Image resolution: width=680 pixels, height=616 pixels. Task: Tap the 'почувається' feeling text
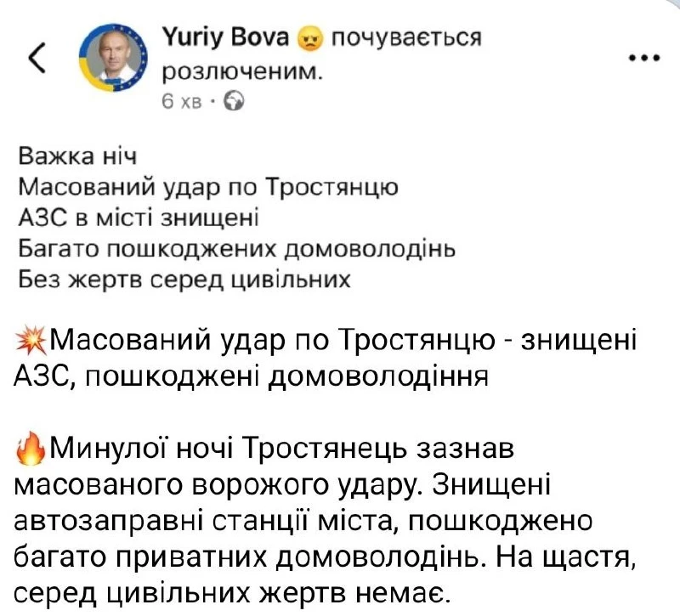406,38
